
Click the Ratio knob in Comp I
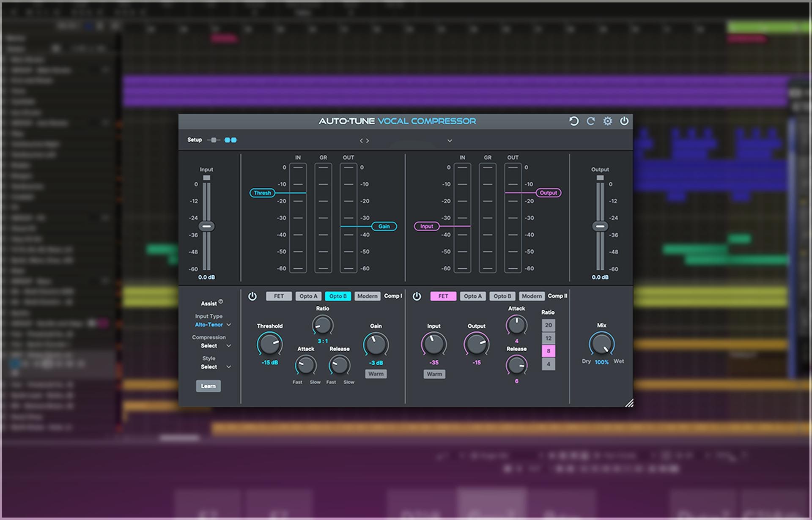click(323, 326)
